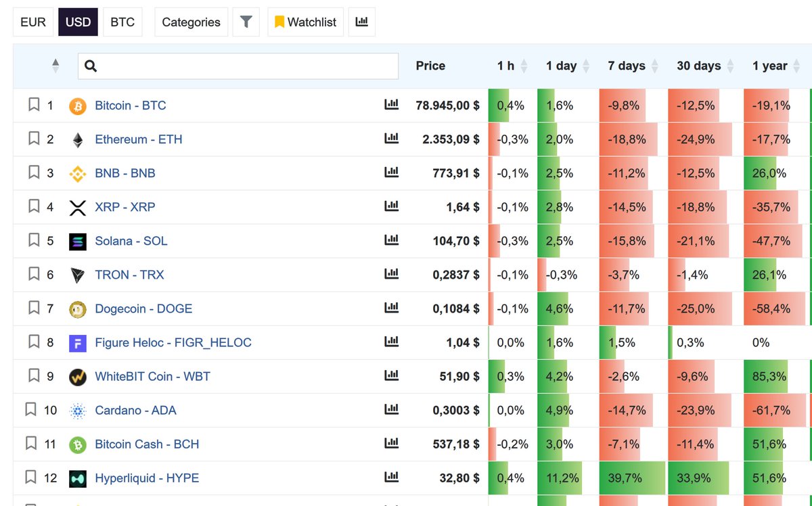Viewport: 812px width, 506px height.
Task: Toggle the Cardano bookmark icon
Action: (30, 409)
